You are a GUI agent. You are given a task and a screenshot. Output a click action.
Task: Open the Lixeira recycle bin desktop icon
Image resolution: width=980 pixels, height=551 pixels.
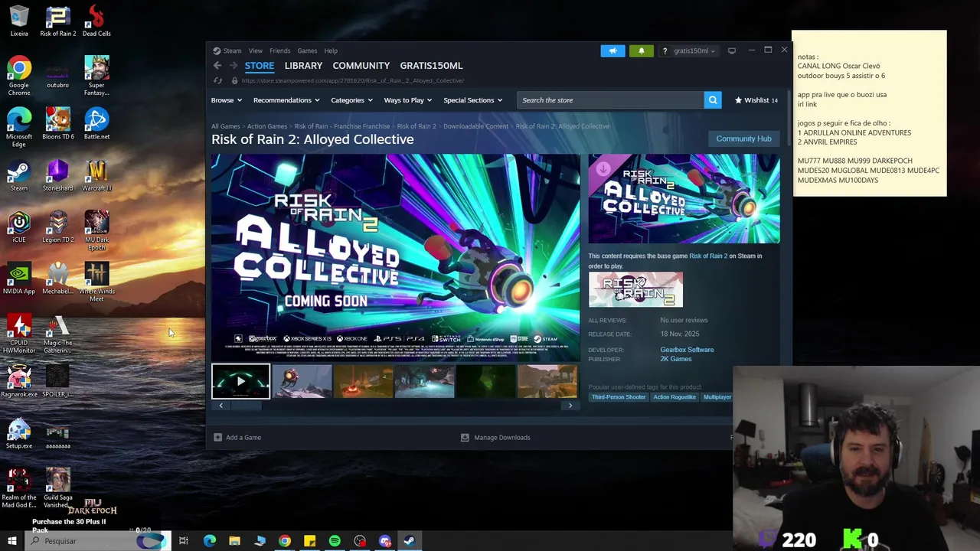click(x=19, y=21)
